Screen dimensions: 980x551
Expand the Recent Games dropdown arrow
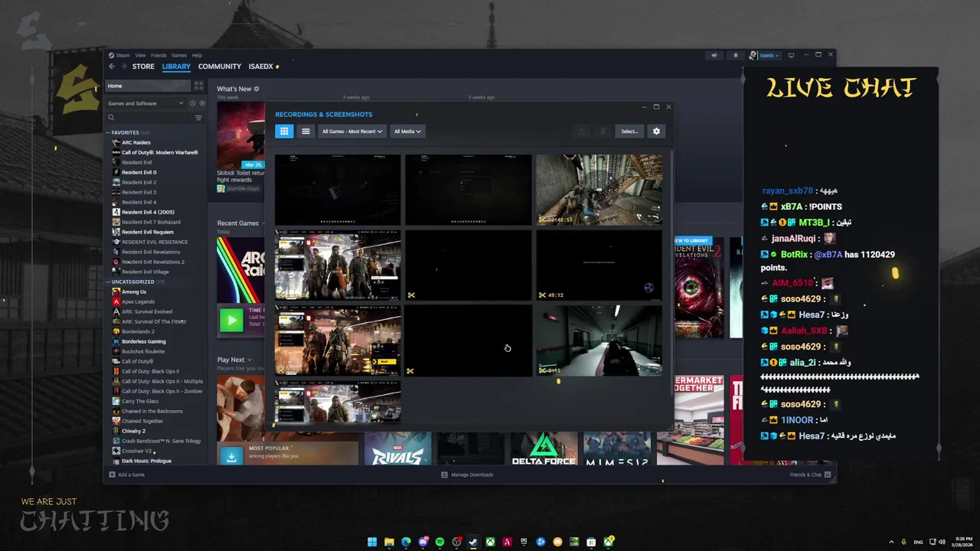tap(264, 223)
